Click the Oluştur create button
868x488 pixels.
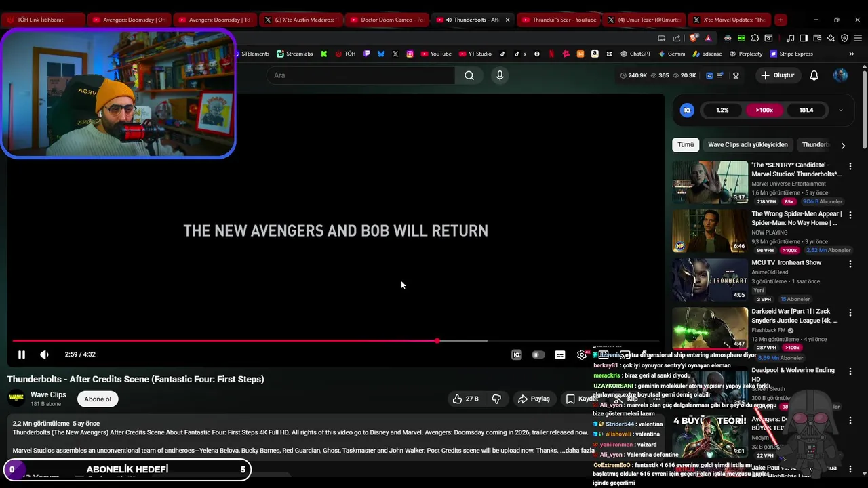777,75
